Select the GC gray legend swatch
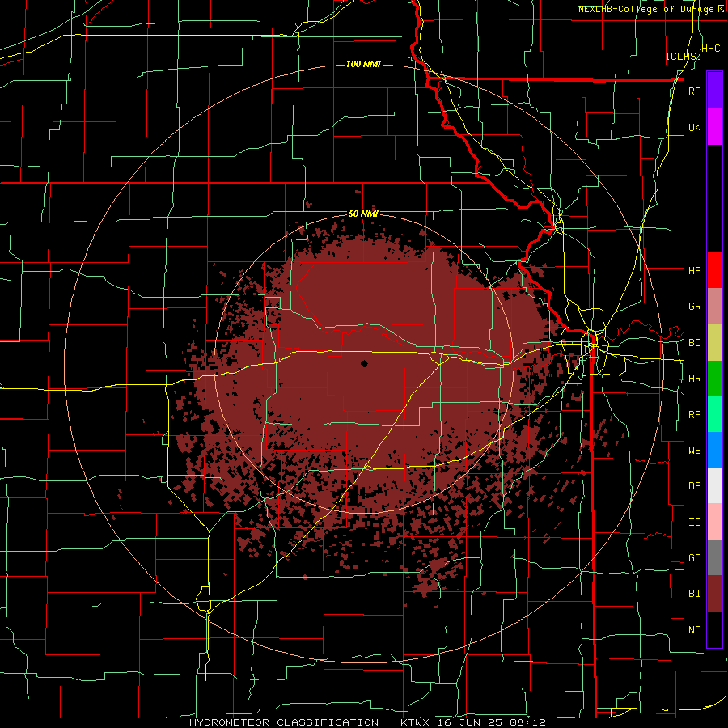This screenshot has height=728, width=728. 714,557
